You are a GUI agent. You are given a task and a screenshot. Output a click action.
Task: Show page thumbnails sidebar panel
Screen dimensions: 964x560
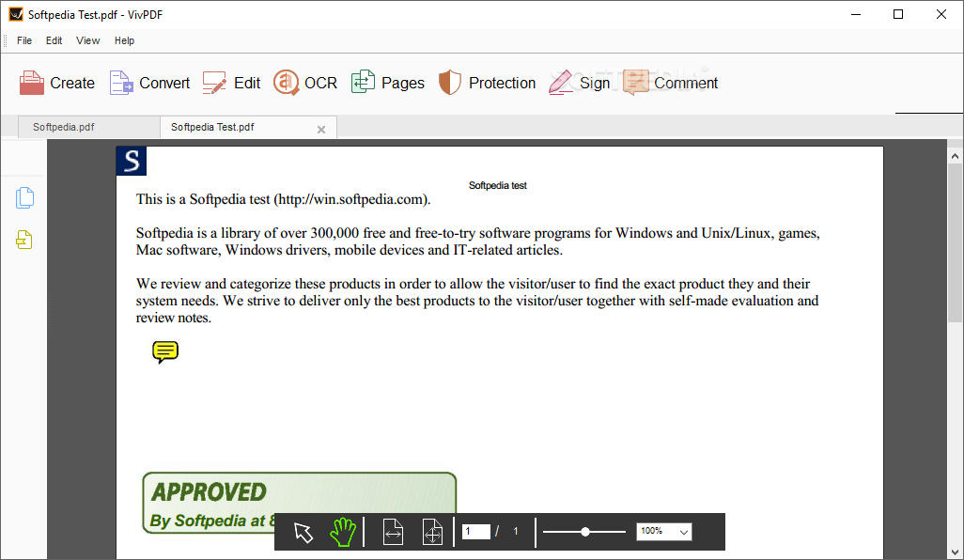pos(24,198)
